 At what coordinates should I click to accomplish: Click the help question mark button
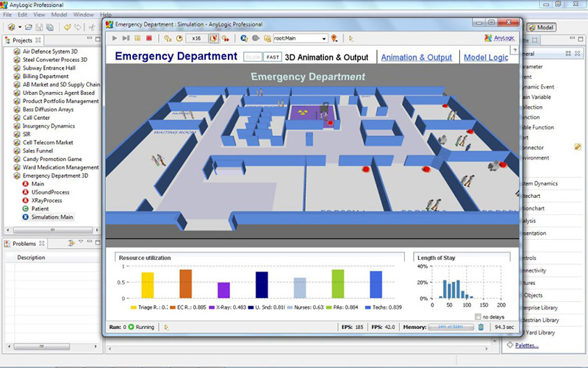pyautogui.click(x=515, y=50)
